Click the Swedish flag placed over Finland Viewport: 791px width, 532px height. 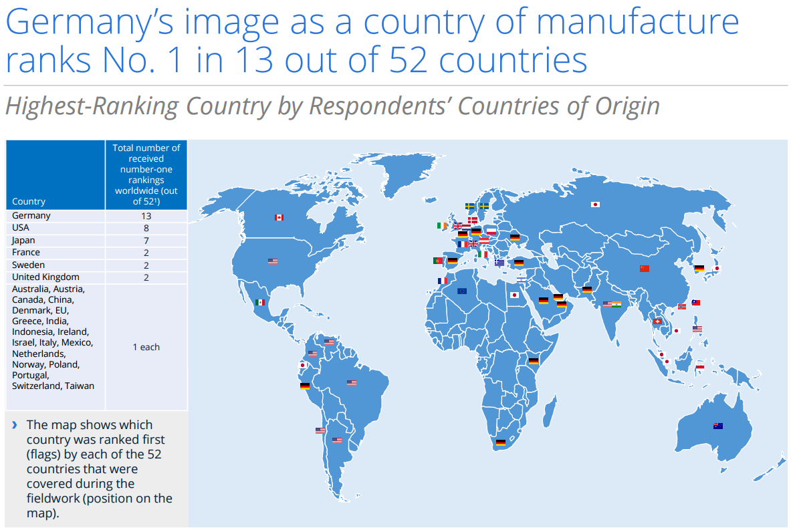(484, 206)
